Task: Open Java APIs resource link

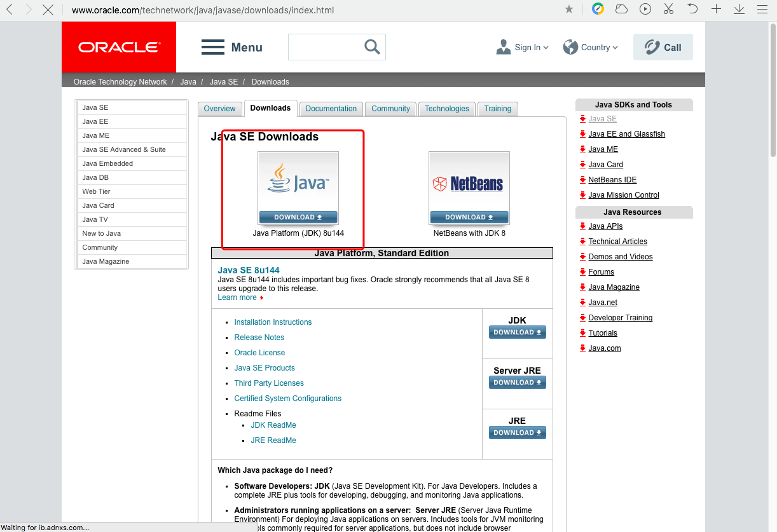Action: (605, 226)
